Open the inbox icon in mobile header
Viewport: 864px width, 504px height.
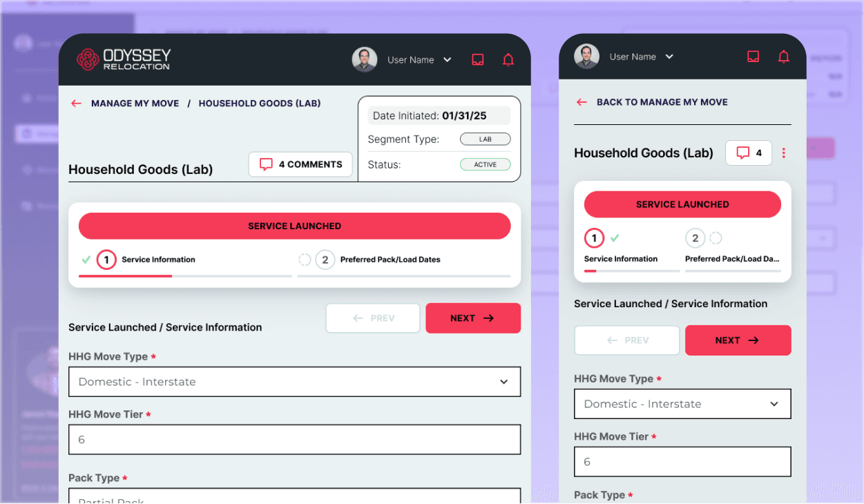click(x=753, y=57)
